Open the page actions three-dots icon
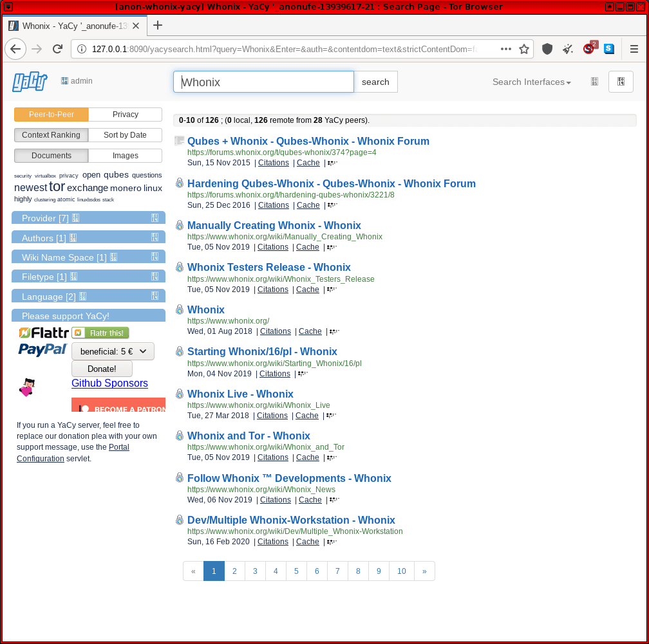Image resolution: width=649 pixels, height=644 pixels. [506, 49]
